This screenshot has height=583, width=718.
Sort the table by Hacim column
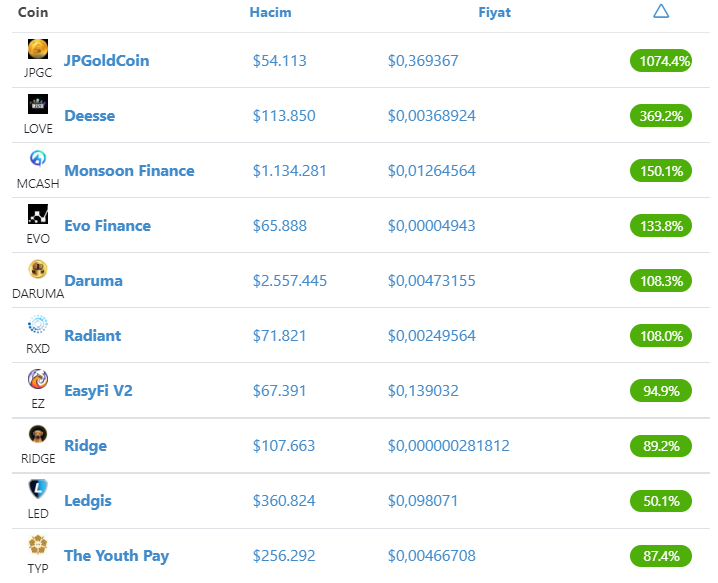pos(270,12)
